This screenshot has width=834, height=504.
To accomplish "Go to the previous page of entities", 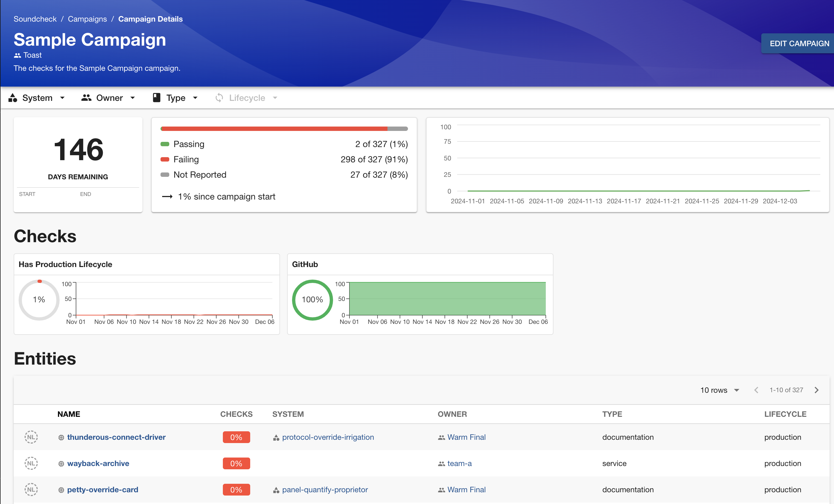I will (x=756, y=390).
